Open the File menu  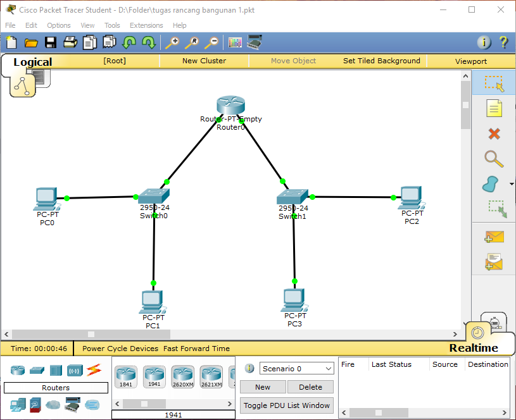(10, 25)
